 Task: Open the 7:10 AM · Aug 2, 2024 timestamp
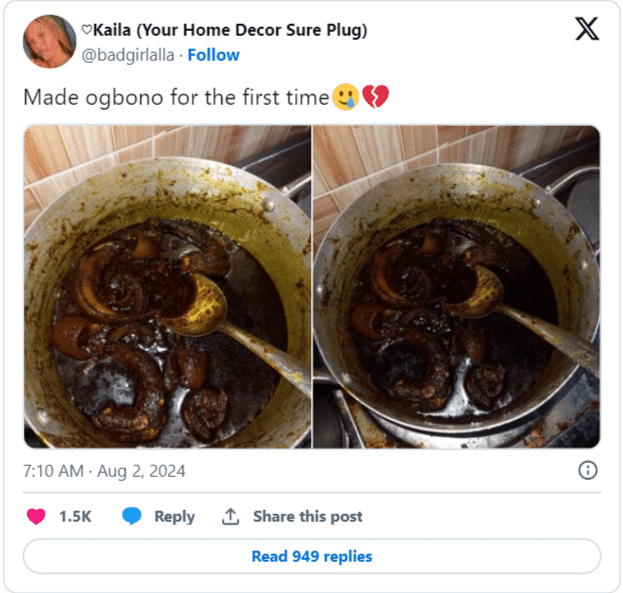tap(104, 470)
